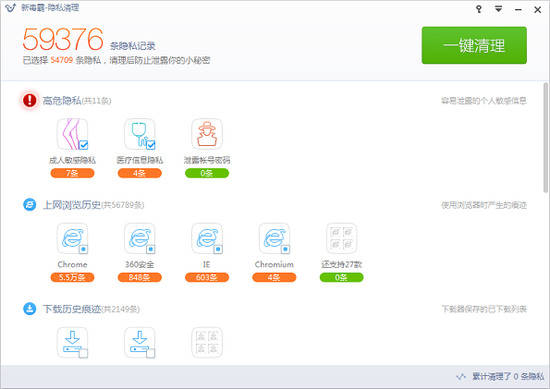The height and width of the screenshot is (389, 550).
Task: Click the 新毒霸 logo in title bar
Action: pyautogui.click(x=11, y=8)
